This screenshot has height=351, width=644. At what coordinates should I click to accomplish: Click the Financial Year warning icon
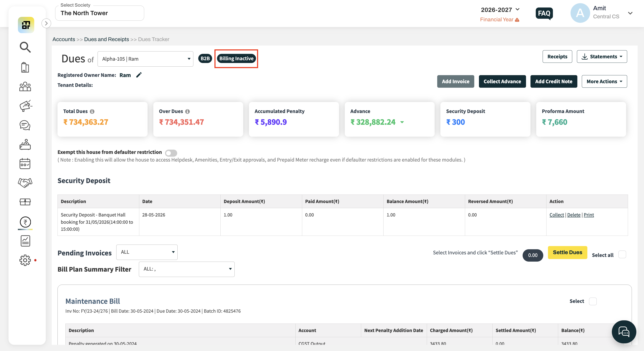point(517,20)
